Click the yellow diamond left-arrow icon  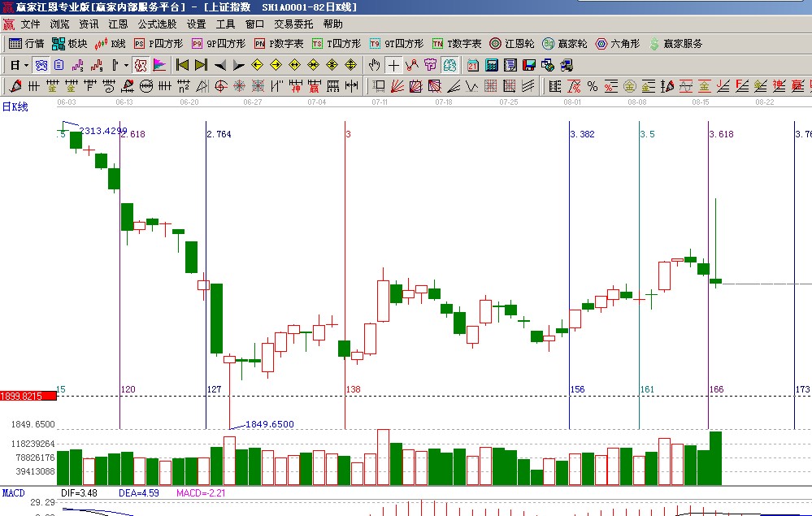click(258, 65)
